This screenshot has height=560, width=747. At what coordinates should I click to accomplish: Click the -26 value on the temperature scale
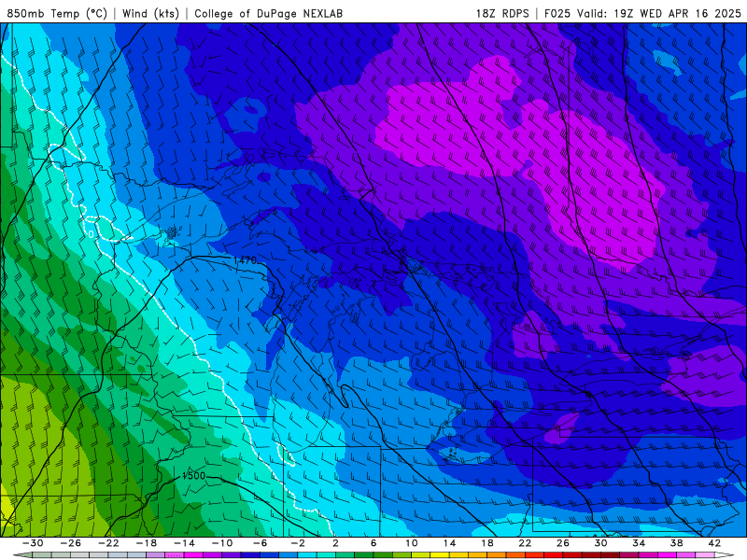[71, 543]
